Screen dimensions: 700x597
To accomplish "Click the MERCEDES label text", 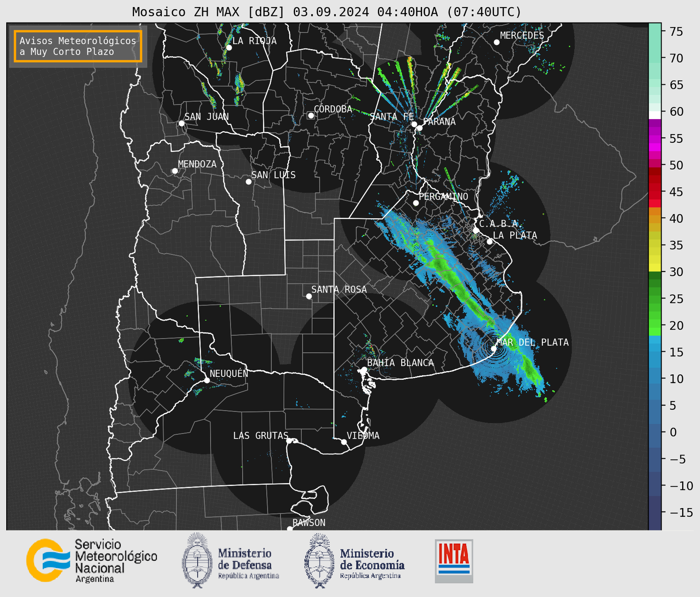I will [522, 36].
